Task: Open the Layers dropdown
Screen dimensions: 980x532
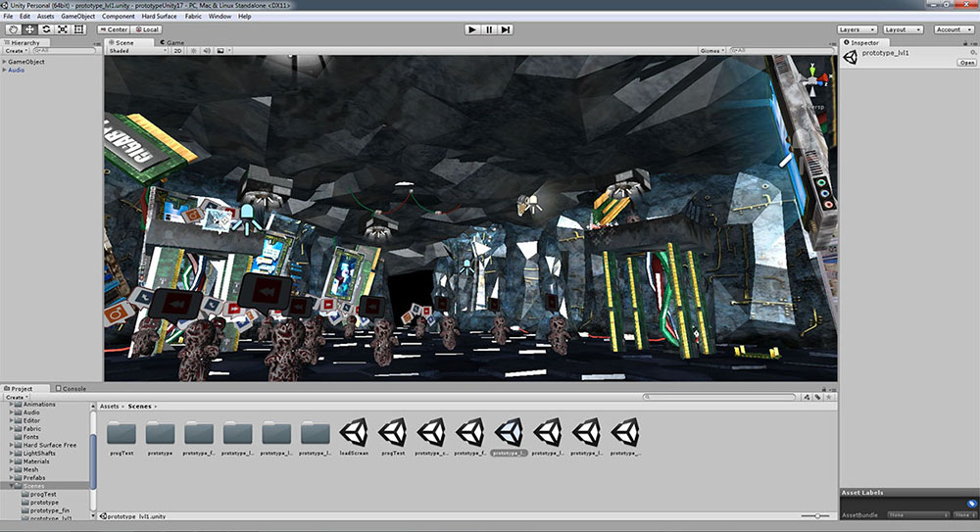Action: point(856,29)
